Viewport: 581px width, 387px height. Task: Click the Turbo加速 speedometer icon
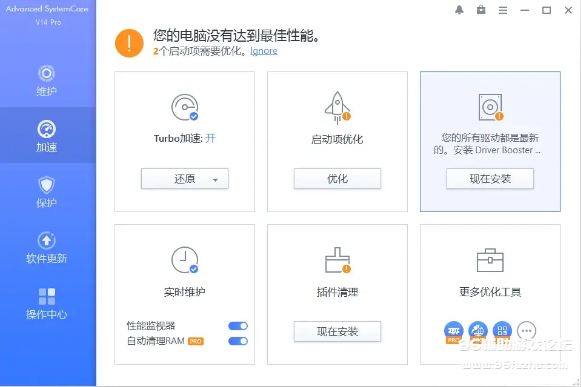(185, 108)
